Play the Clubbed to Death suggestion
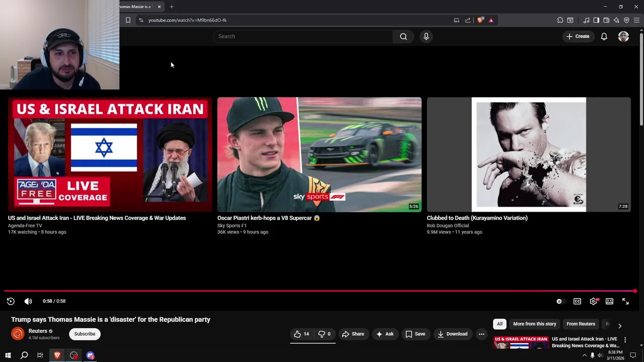This screenshot has width=644, height=362. (x=529, y=154)
